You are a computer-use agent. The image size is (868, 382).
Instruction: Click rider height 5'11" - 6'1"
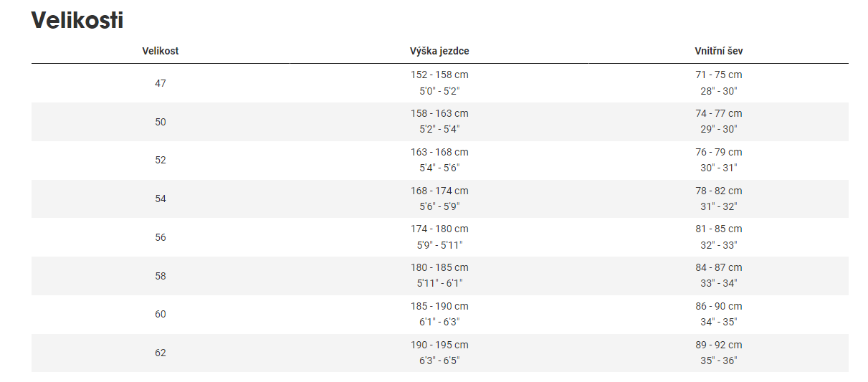439,284
